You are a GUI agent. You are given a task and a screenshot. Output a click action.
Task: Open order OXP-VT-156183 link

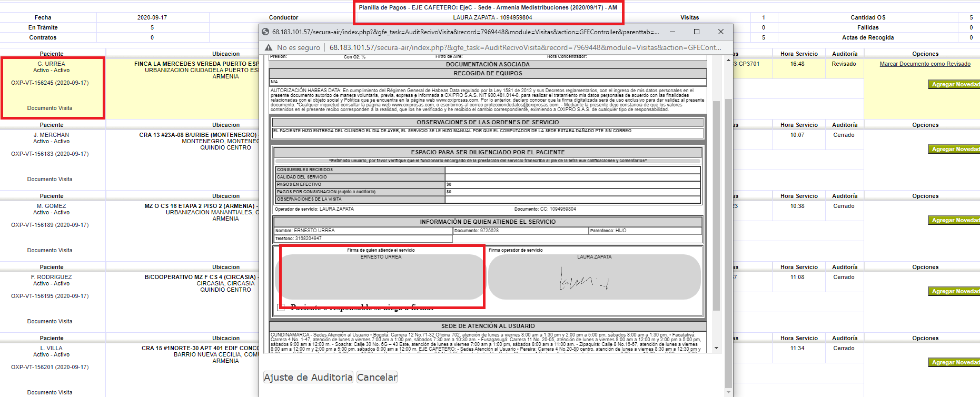click(50, 154)
